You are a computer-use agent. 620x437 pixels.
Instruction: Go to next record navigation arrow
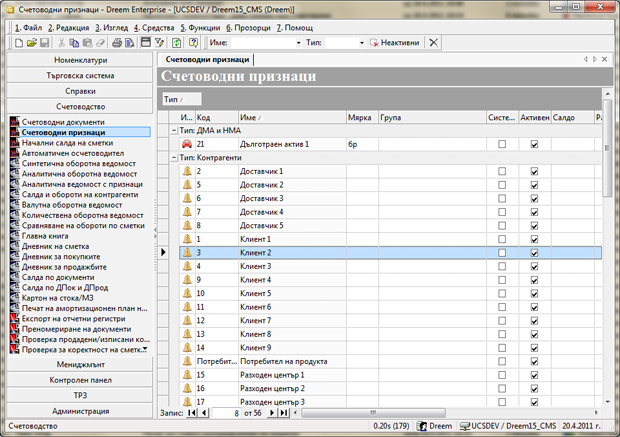(x=272, y=413)
